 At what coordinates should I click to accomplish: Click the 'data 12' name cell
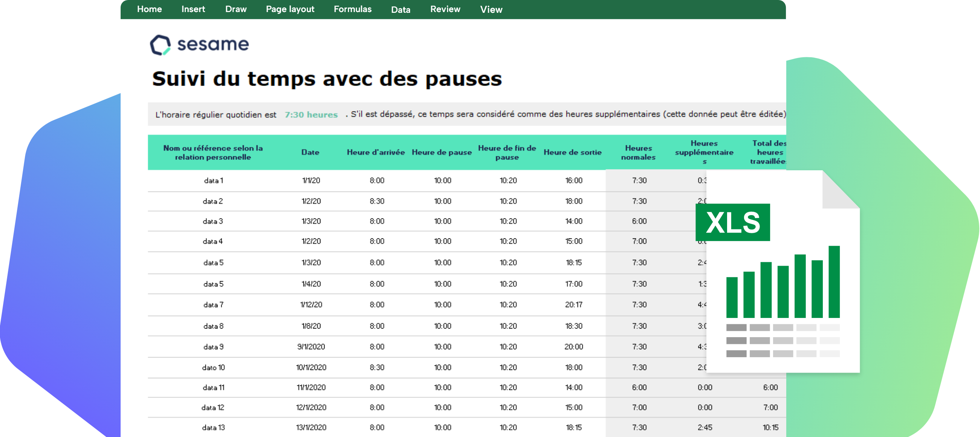[213, 407]
